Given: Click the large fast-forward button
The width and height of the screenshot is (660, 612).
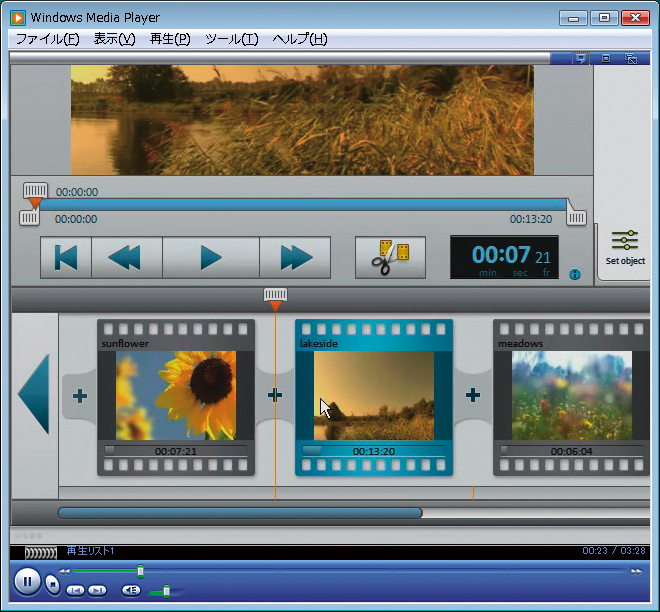Looking at the screenshot, I should click(x=295, y=258).
